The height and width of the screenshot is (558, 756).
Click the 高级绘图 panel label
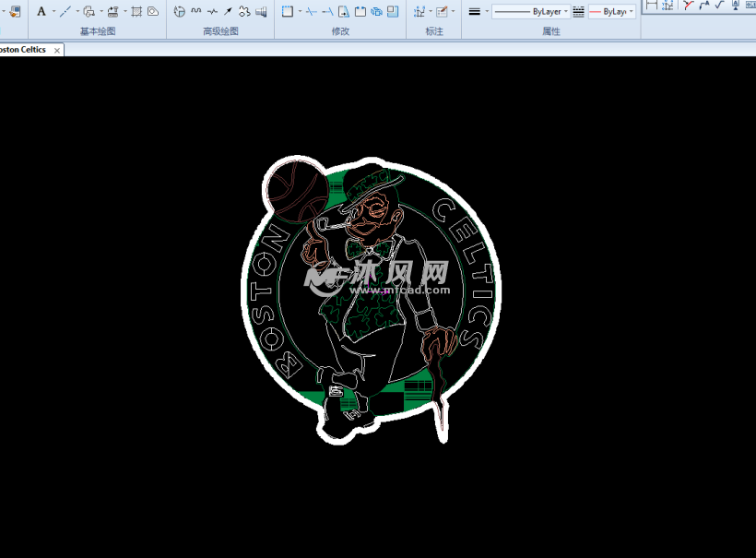tap(221, 31)
